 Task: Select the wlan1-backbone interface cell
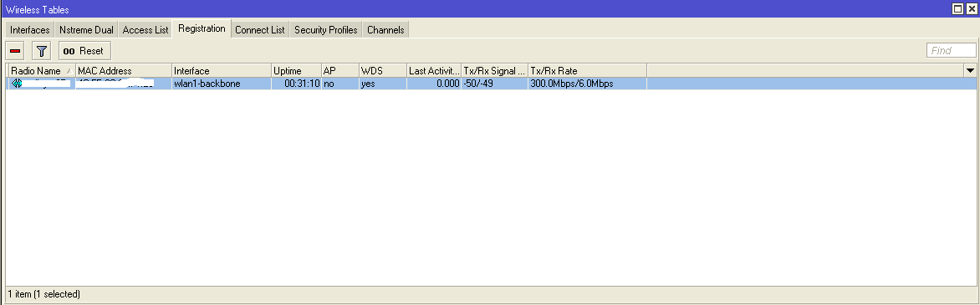pos(222,83)
